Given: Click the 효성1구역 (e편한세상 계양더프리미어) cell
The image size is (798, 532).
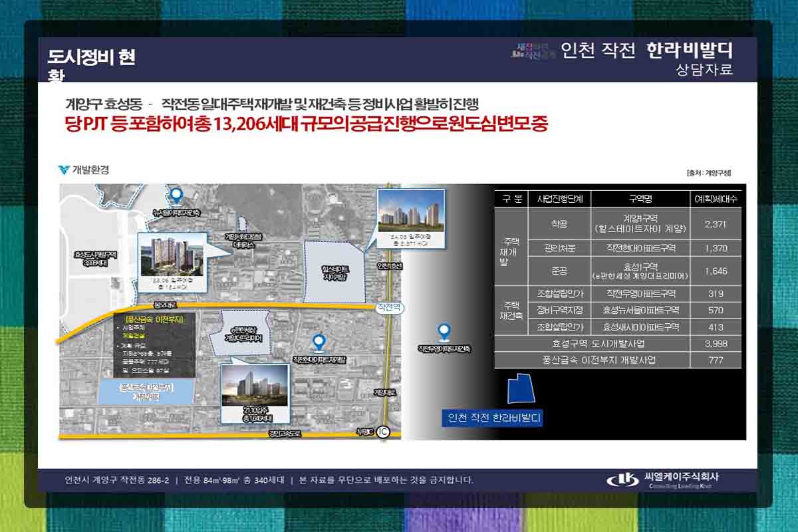Looking at the screenshot, I should pos(640,271).
